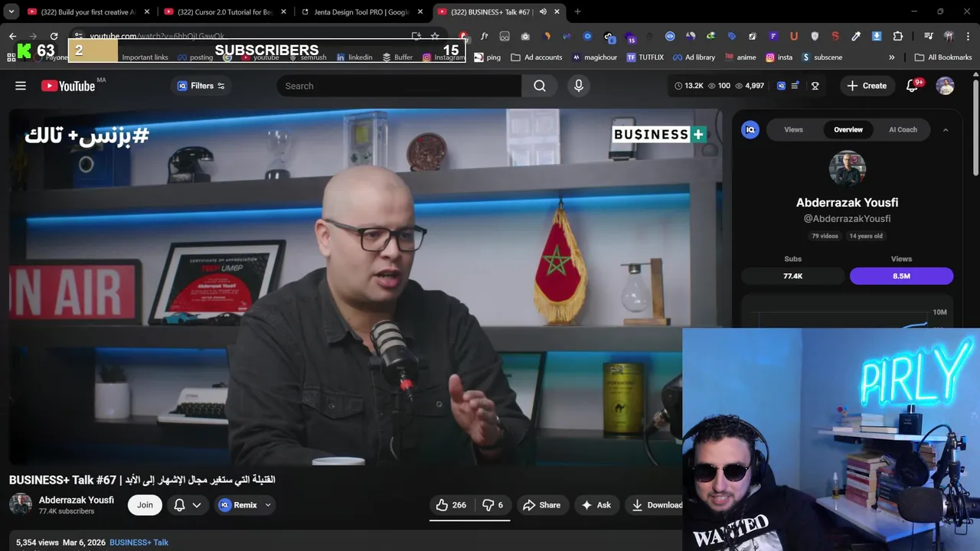Click the eyedropper color picker extension
The image size is (980, 551).
tap(856, 36)
